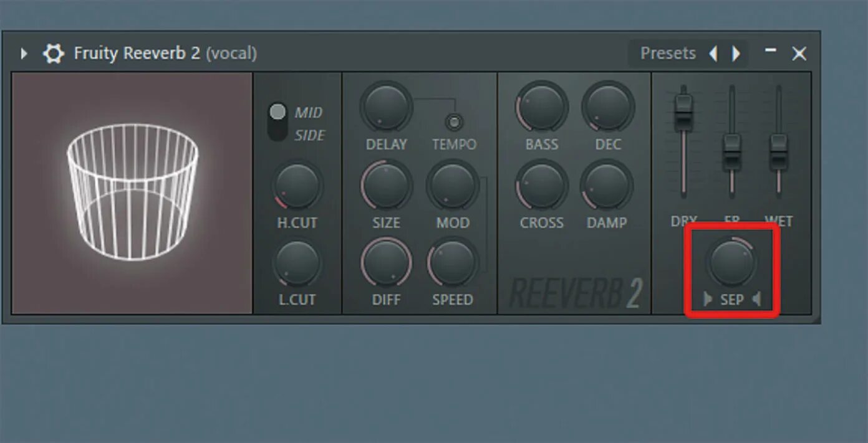This screenshot has width=868, height=443.
Task: Select the previous preset arrow
Action: pos(713,54)
